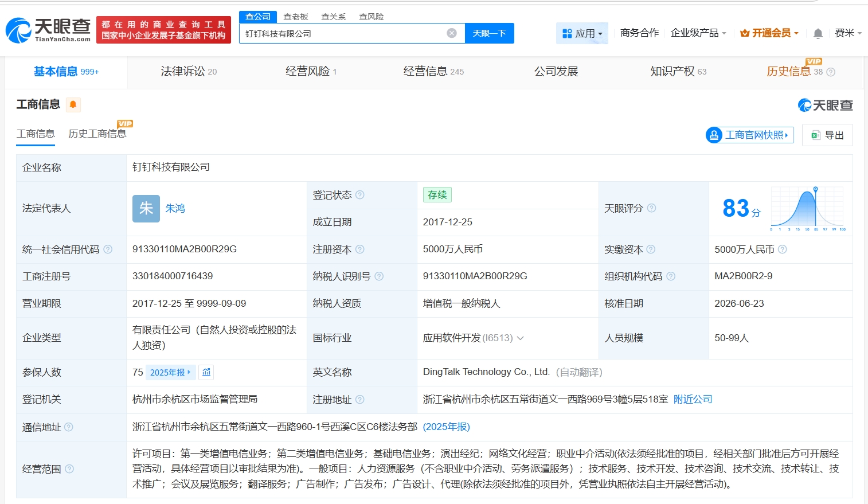This screenshot has width=868, height=504.
Task: Click the Excel icon on 导出
Action: pos(815,135)
